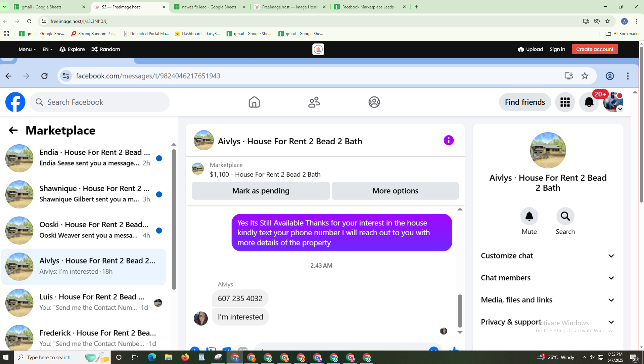The height and width of the screenshot is (364, 644).
Task: Switch to Facebook Marketplace Leads tab
Action: pos(370,7)
